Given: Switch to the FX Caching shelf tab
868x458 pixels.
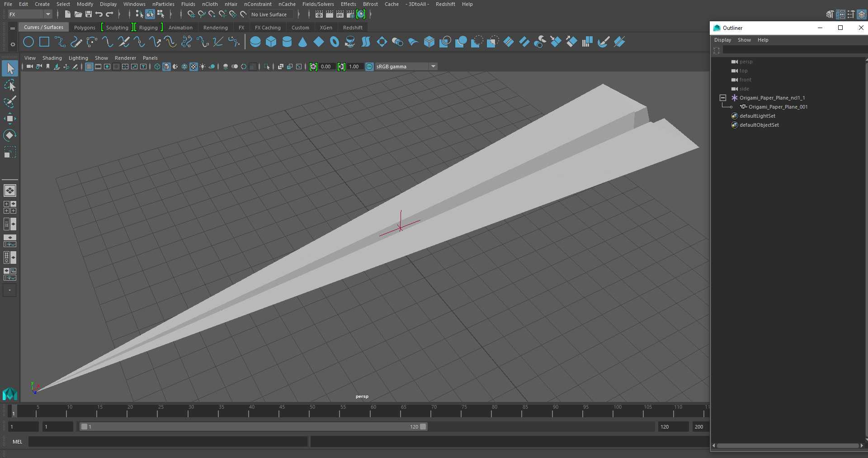Looking at the screenshot, I should [268, 28].
